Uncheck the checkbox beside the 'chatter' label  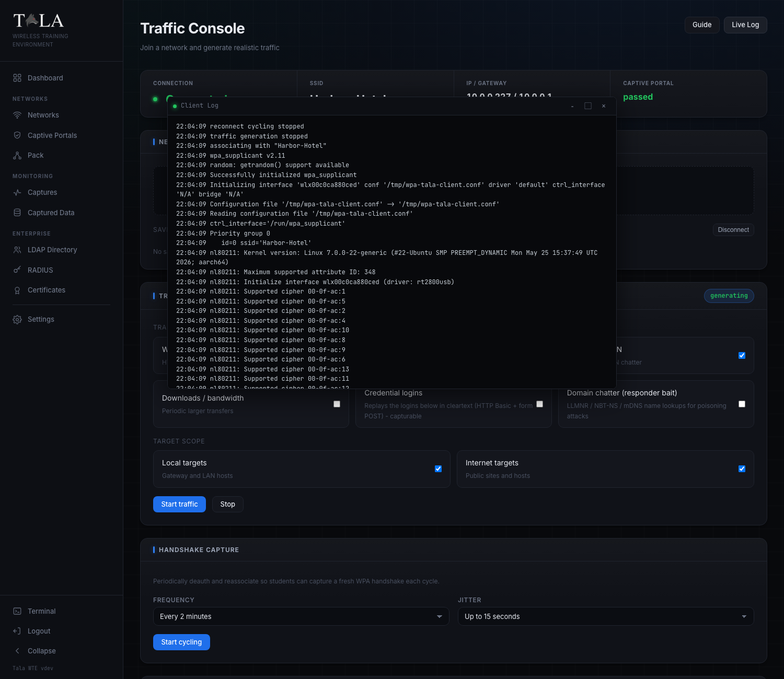(x=742, y=355)
